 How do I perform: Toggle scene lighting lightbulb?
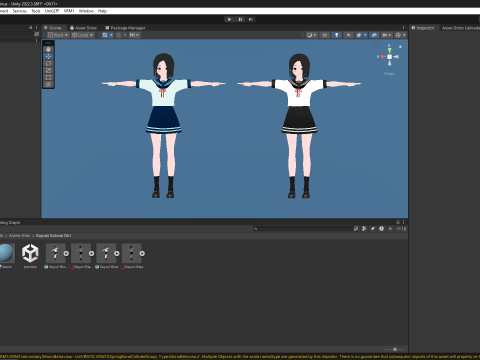[x=337, y=35]
